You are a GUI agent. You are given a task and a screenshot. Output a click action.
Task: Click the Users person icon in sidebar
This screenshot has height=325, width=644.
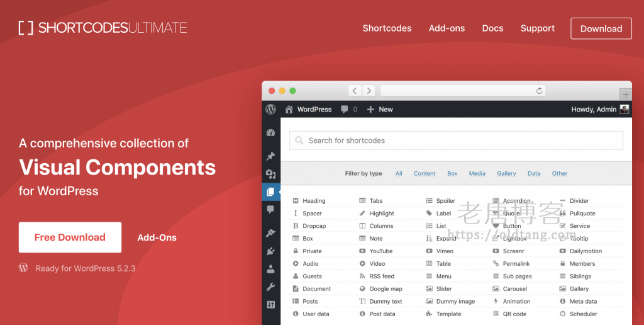pyautogui.click(x=271, y=270)
